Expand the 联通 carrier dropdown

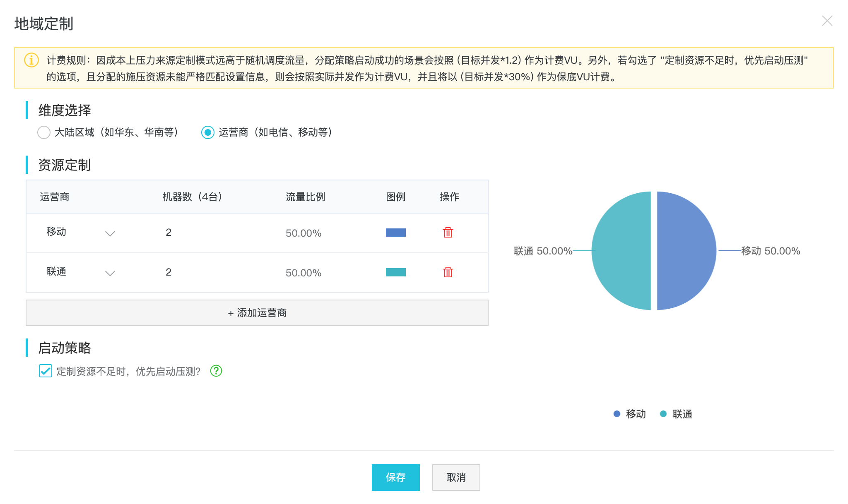110,273
